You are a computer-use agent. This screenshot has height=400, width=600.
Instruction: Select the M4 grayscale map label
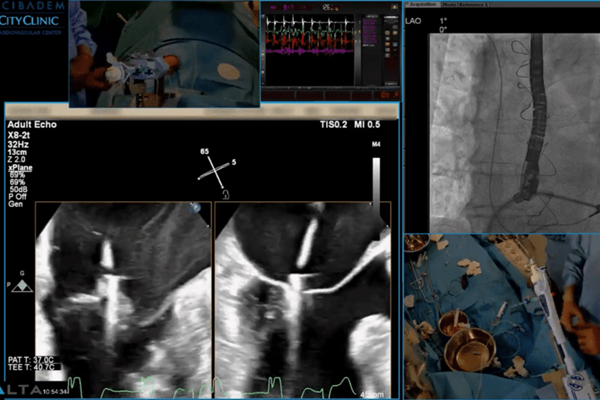click(x=375, y=147)
